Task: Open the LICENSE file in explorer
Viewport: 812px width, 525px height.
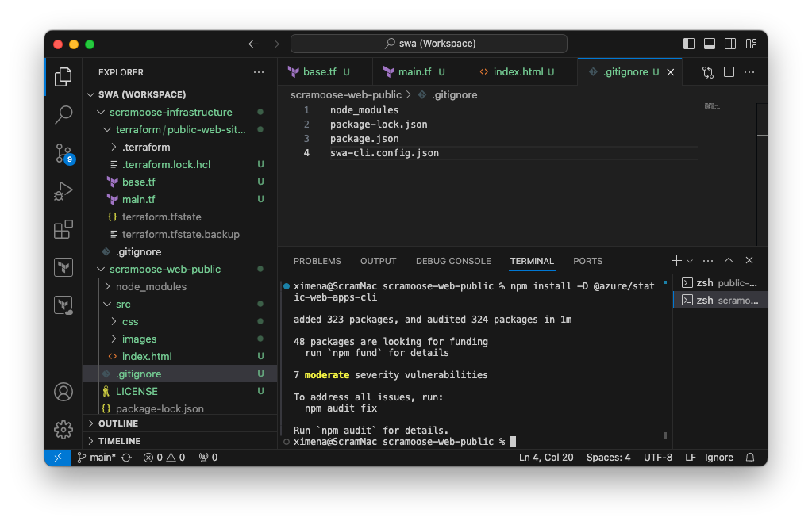Action: coord(179,392)
